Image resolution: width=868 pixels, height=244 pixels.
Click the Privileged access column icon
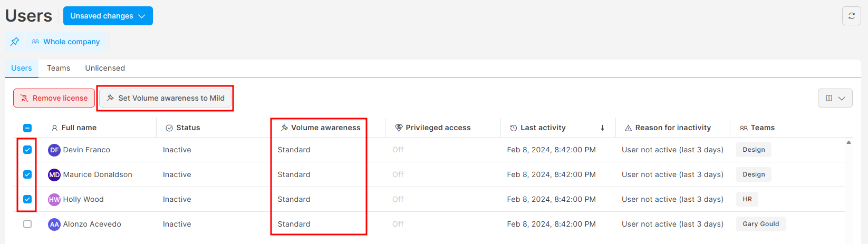pyautogui.click(x=399, y=128)
